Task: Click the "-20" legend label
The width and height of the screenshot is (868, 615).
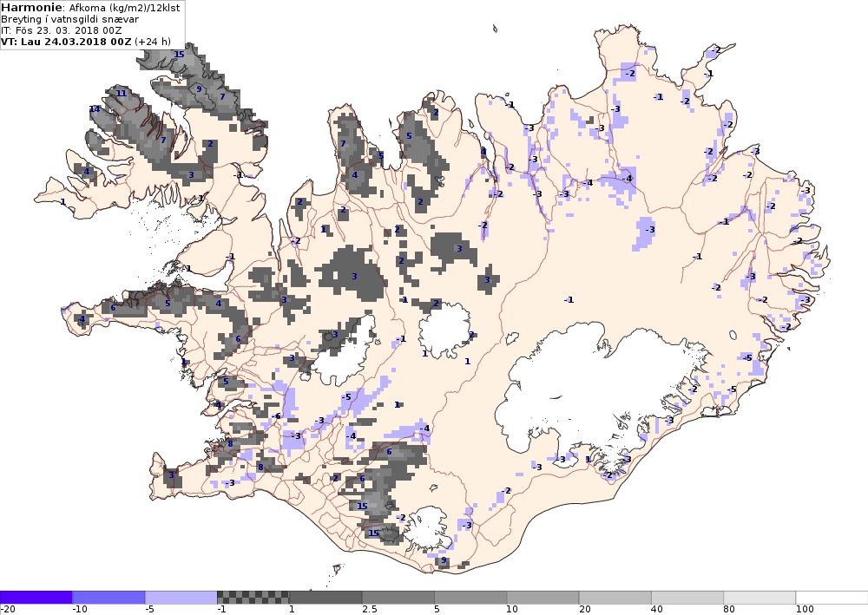Action: click(7, 610)
